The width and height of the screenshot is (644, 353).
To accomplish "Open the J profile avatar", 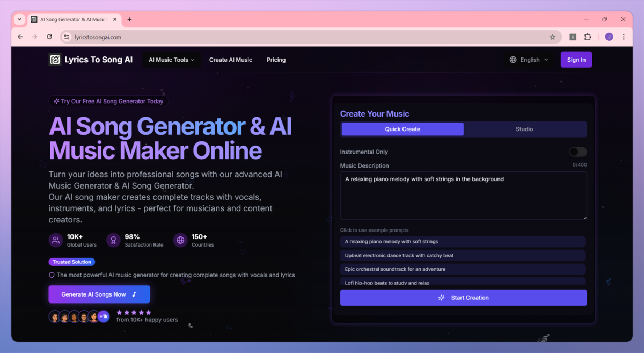I will click(x=609, y=37).
